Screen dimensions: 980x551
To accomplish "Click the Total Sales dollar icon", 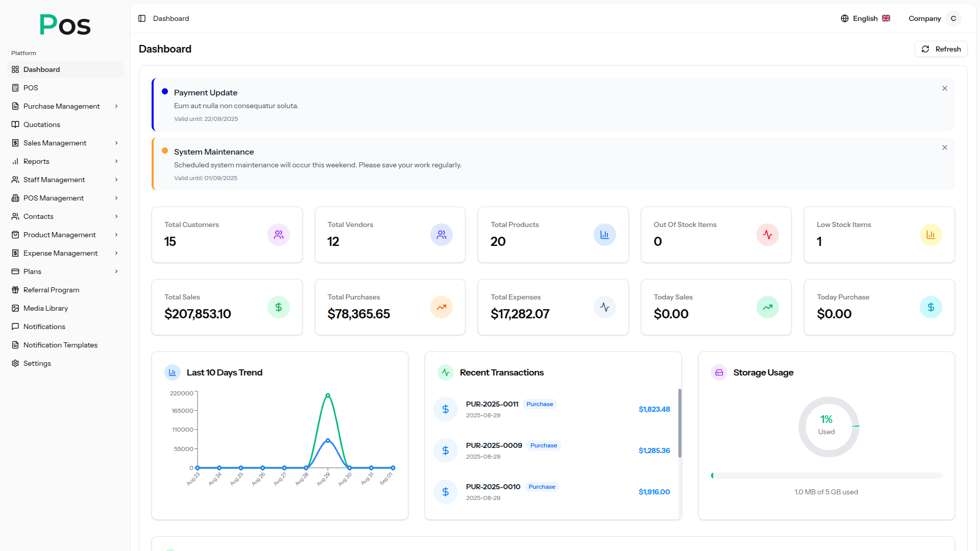I will 278,307.
